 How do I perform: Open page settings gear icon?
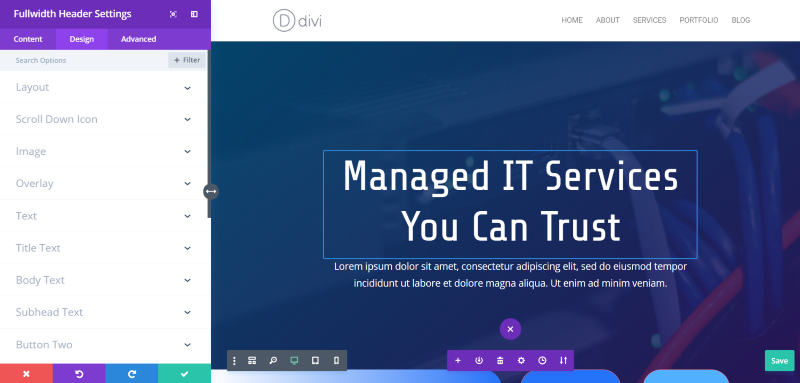[521, 361]
